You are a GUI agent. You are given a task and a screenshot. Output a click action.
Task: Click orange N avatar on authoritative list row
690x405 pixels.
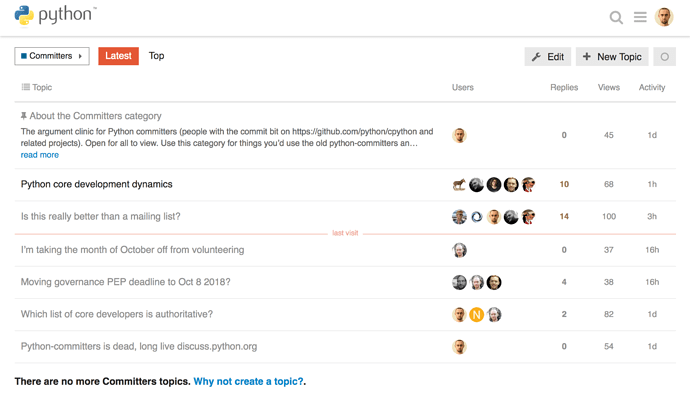coord(477,314)
